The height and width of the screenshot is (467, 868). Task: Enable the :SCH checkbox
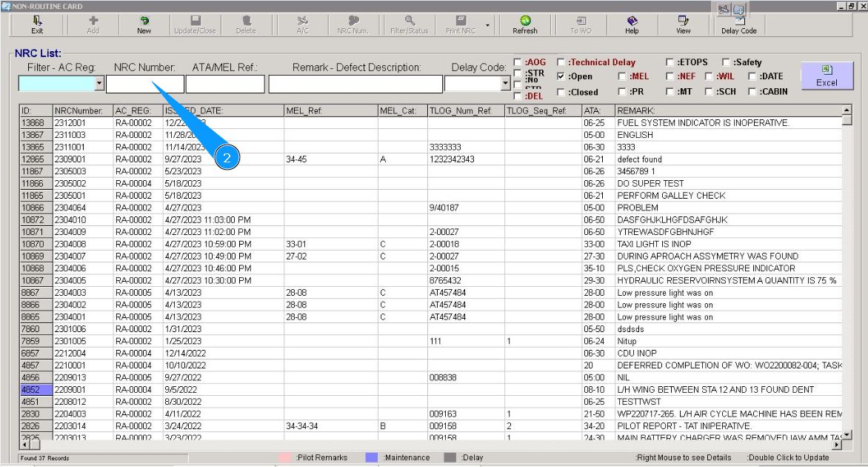click(709, 91)
